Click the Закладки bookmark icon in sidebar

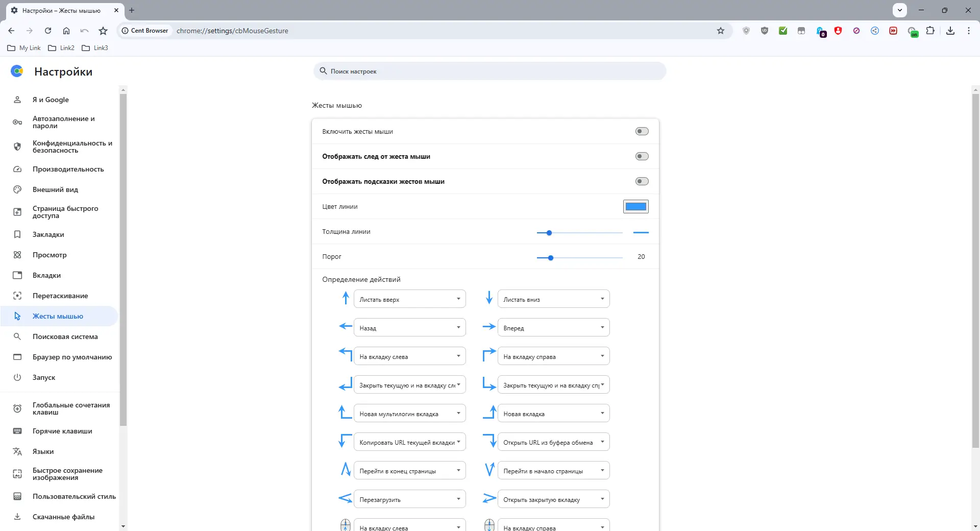point(17,234)
